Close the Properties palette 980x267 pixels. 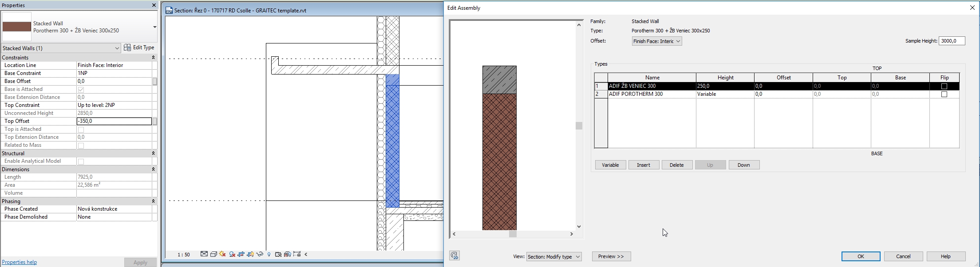click(154, 5)
